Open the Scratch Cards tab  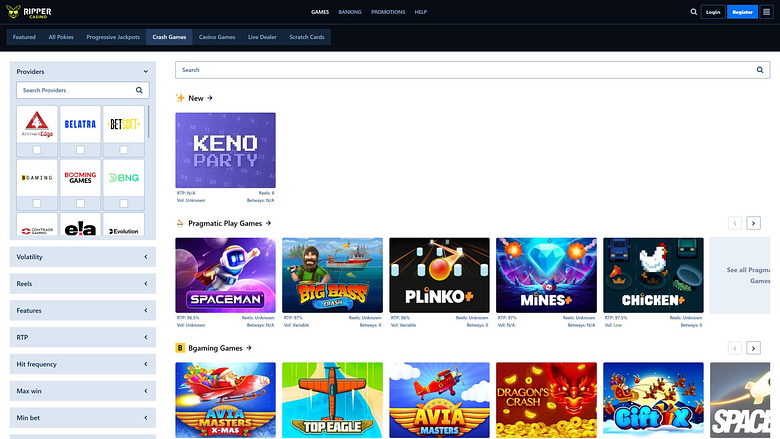(307, 37)
